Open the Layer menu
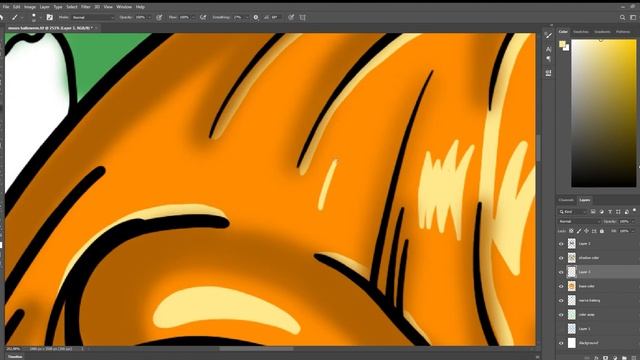640x360 pixels. pos(44,7)
